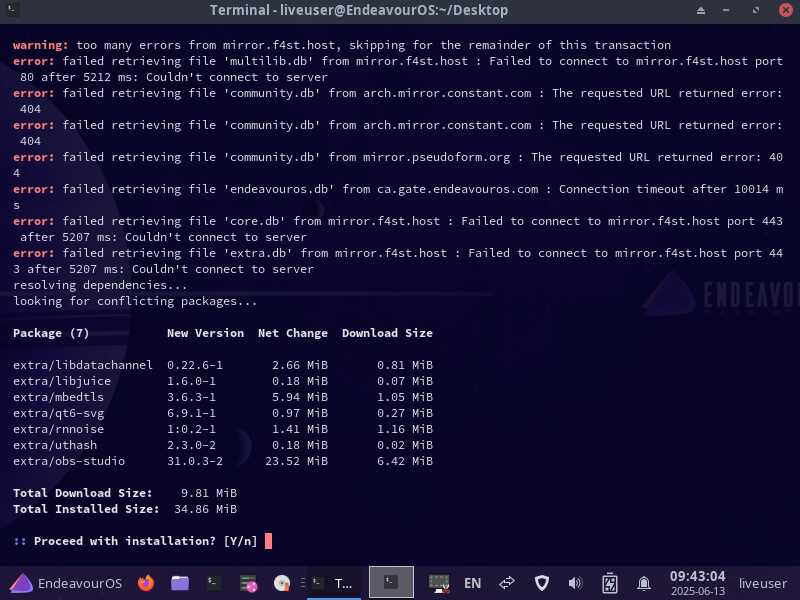Viewport: 800px width, 600px height.
Task: Click the 'New Version' column header
Action: (x=205, y=333)
